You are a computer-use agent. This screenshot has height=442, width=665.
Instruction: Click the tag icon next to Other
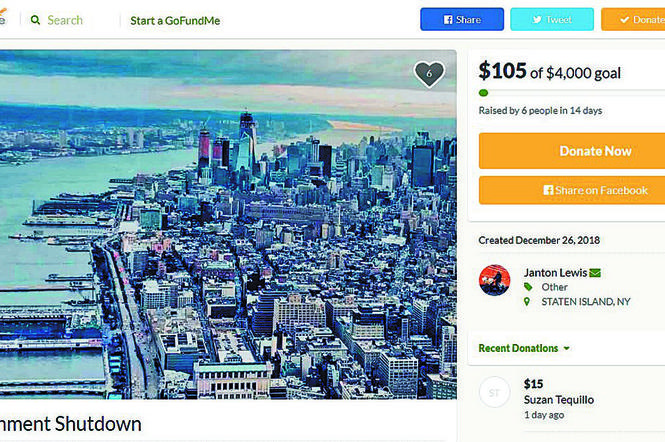[x=529, y=287]
